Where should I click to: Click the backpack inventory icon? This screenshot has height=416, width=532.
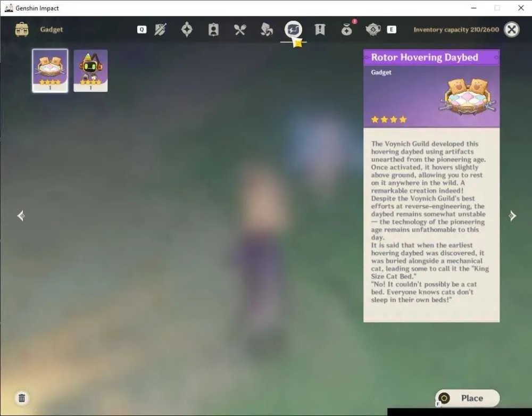pyautogui.click(x=22, y=29)
